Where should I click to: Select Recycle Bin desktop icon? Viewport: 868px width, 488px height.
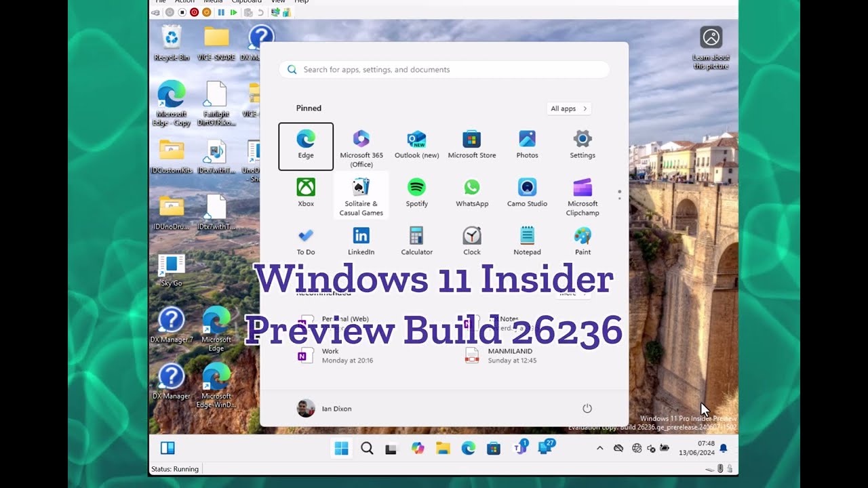click(172, 43)
